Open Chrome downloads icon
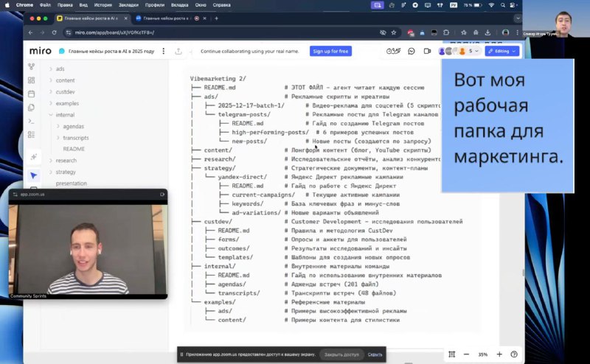Screen dimensions: 590x364 (x=487, y=32)
